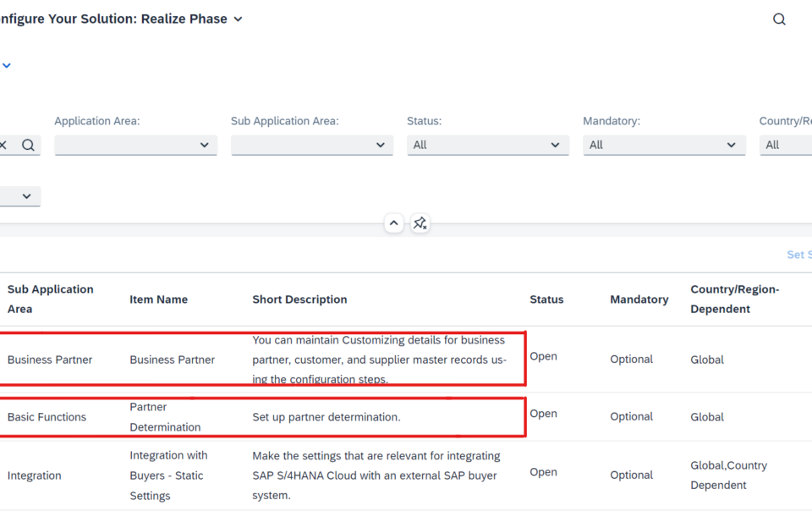Click Global in the Partner Determination row
This screenshot has width=812, height=511.
(x=707, y=417)
